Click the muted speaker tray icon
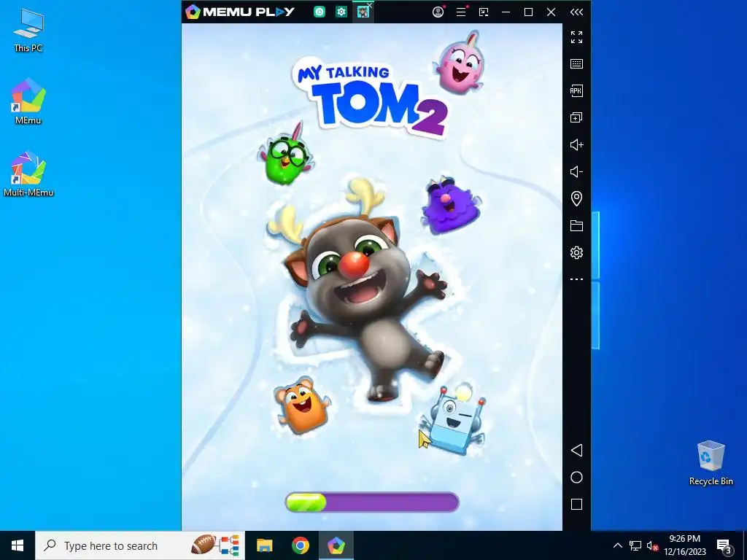The height and width of the screenshot is (560, 747). click(x=652, y=545)
